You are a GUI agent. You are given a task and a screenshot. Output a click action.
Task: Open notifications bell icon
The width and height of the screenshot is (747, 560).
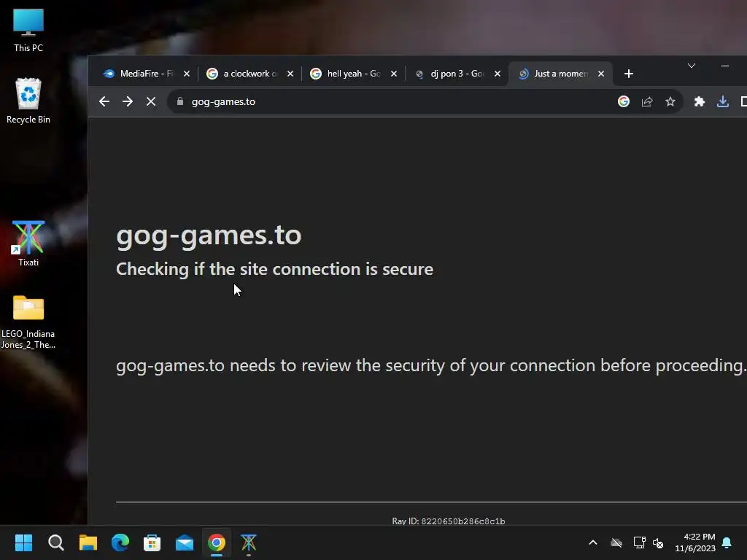pos(727,542)
